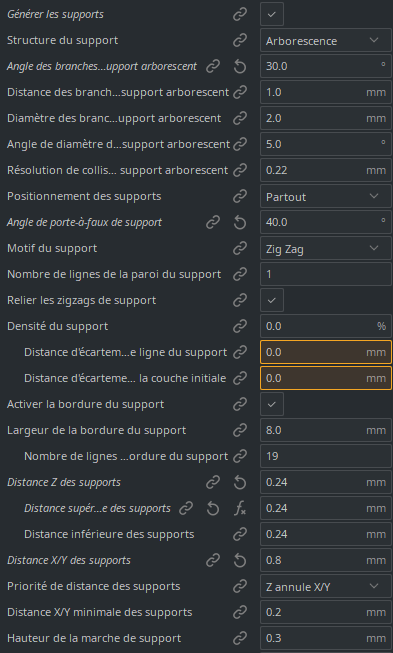Click the Hauteur de la marche field
This screenshot has width=393, height=653.
point(326,638)
